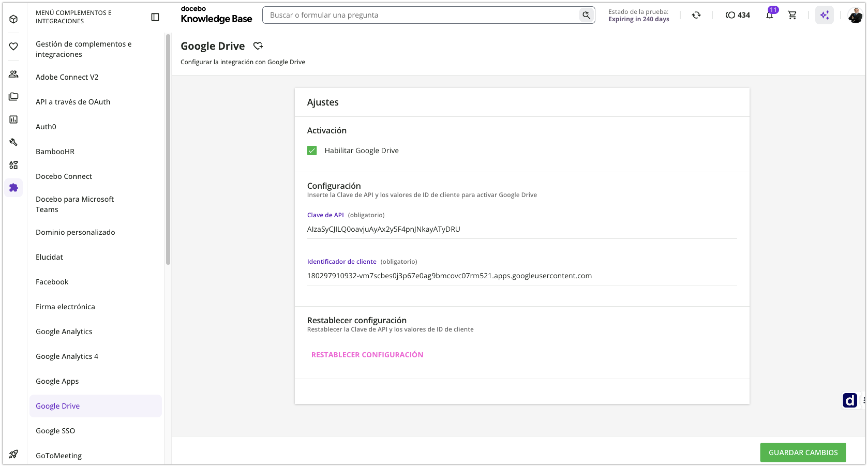Click GUARDAR CAMBIOS button
This screenshot has height=467, width=868.
tap(803, 452)
